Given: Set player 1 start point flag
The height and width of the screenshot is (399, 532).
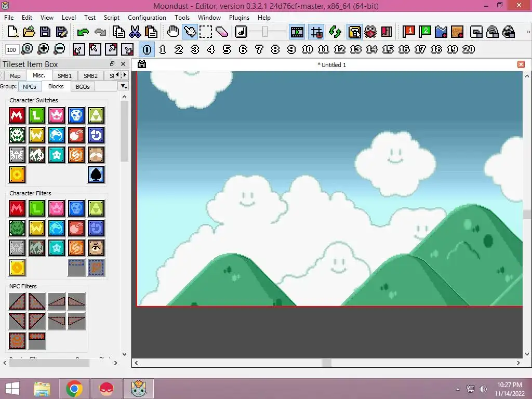Looking at the screenshot, I should tap(408, 32).
